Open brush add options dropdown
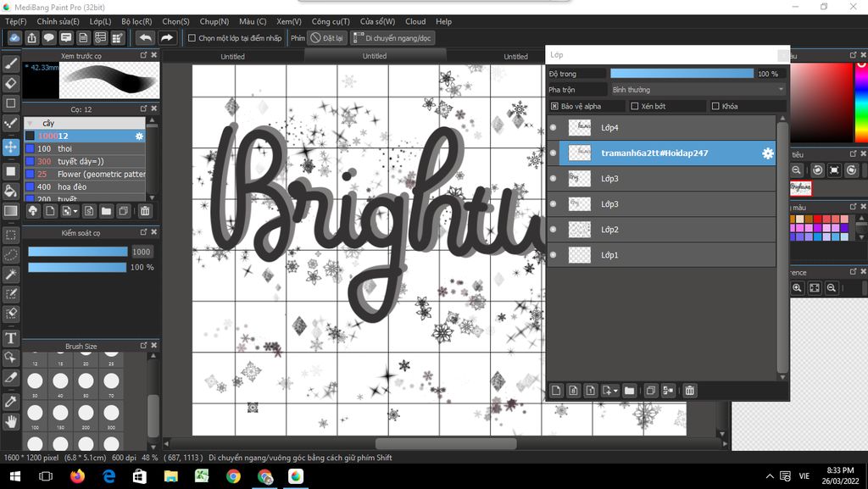The height and width of the screenshot is (489, 868). [75, 211]
